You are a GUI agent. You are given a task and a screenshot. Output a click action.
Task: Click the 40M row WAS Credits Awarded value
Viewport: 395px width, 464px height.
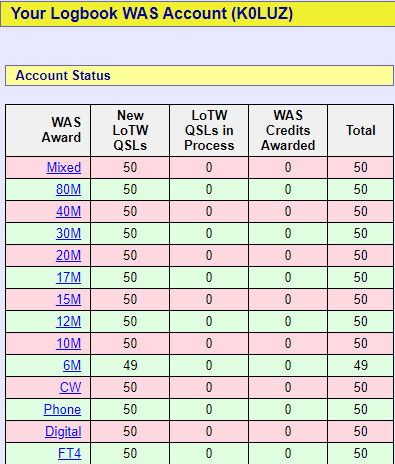[x=288, y=211]
